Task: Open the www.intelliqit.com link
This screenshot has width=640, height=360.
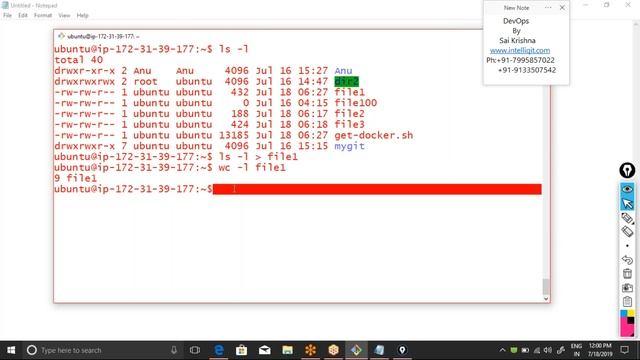Action: tap(520, 50)
